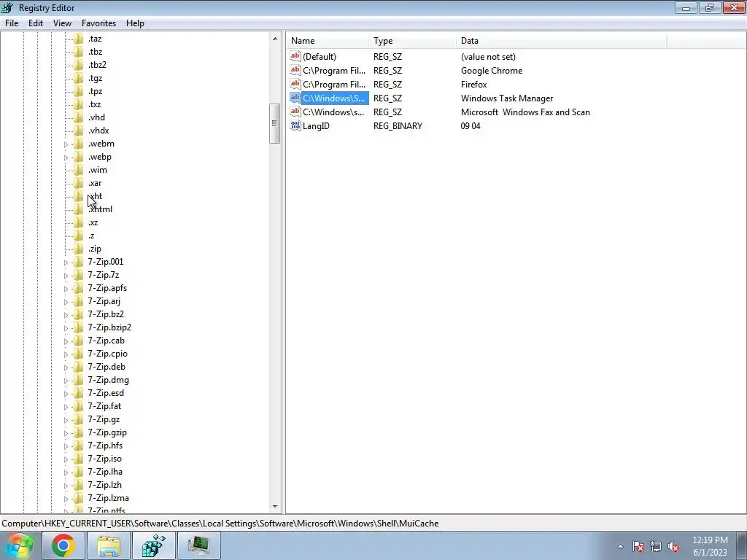Open the monitor app on the taskbar
Image resolution: width=747 pixels, height=560 pixels.
[198, 545]
